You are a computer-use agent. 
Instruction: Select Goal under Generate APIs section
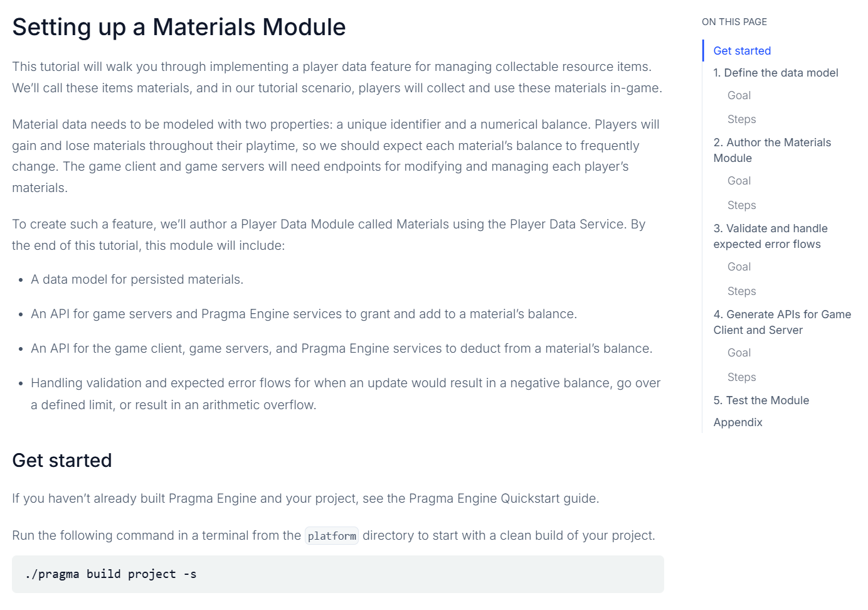point(739,353)
